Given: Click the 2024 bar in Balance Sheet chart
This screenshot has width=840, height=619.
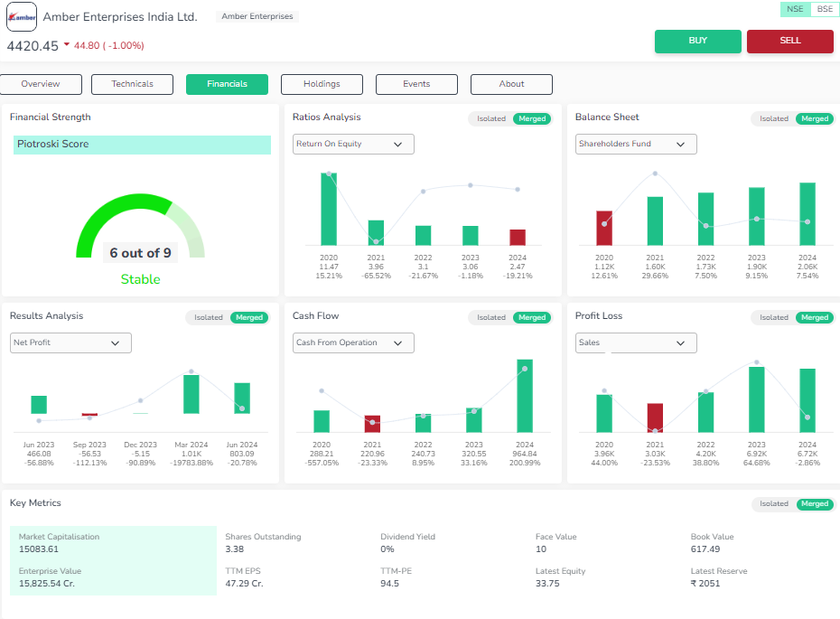Looking at the screenshot, I should click(x=807, y=214).
